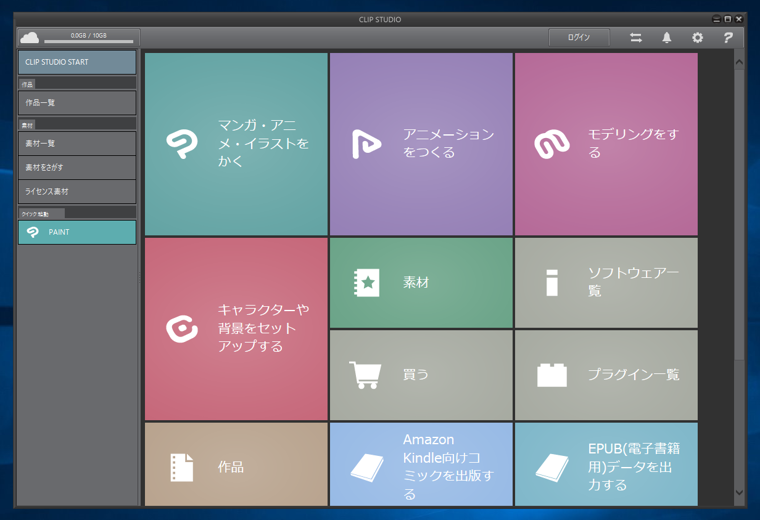The height and width of the screenshot is (520, 760).
Task: Click the Amazon Kindle book icon
Action: click(367, 467)
